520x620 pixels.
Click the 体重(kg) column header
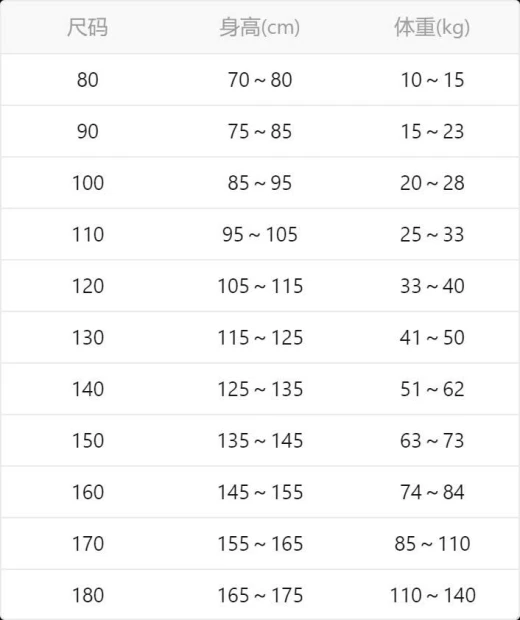click(432, 28)
